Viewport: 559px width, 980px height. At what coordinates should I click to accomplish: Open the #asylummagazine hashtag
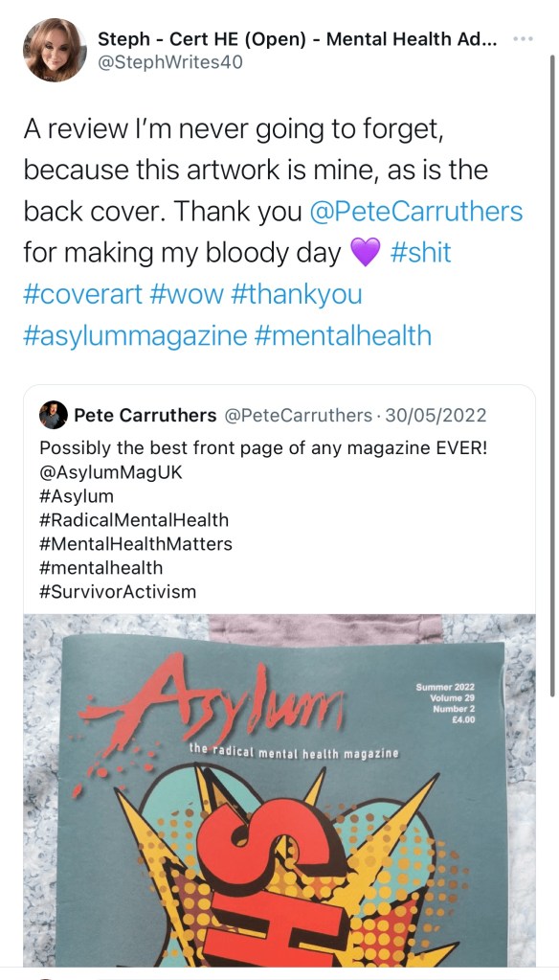click(x=136, y=335)
